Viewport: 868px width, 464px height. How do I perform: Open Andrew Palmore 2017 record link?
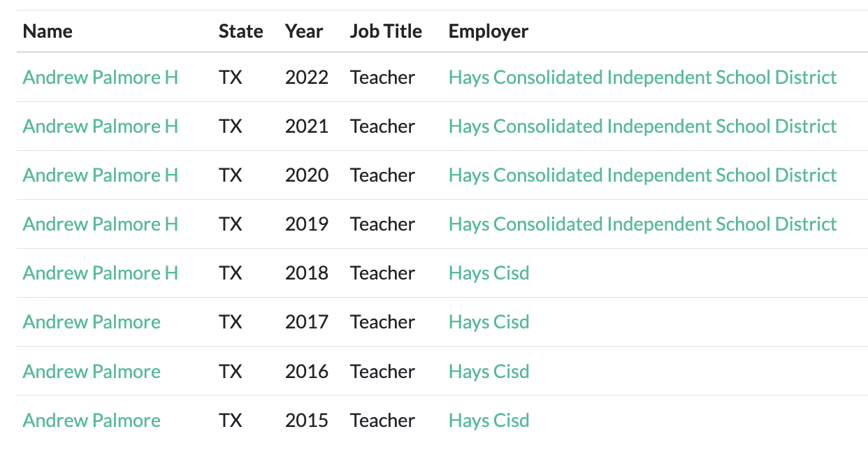[92, 322]
